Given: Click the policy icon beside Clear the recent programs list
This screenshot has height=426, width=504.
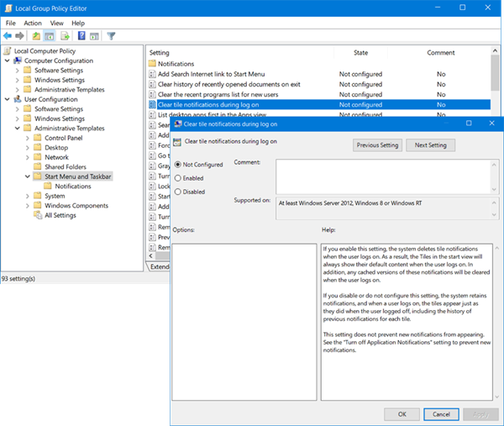Looking at the screenshot, I should pyautogui.click(x=152, y=94).
